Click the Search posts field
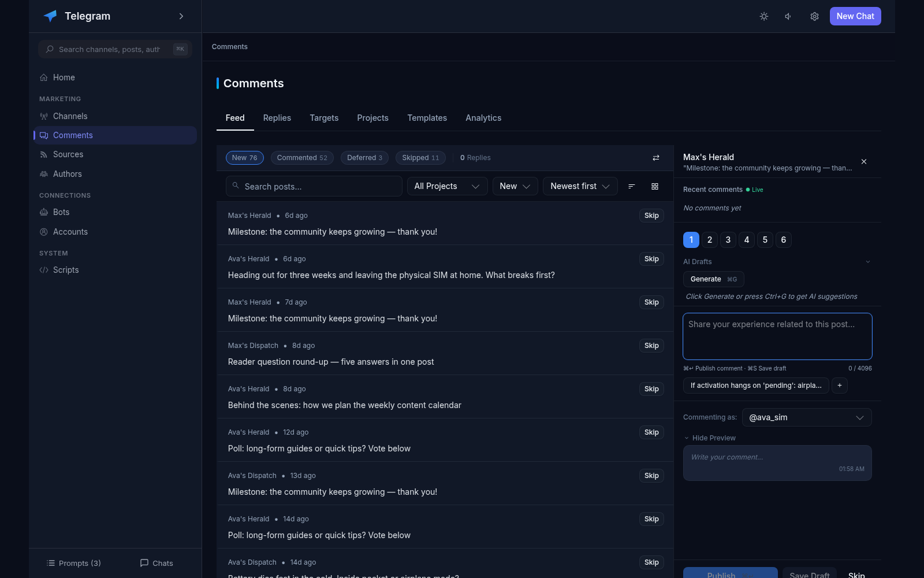This screenshot has width=924, height=578. (314, 186)
